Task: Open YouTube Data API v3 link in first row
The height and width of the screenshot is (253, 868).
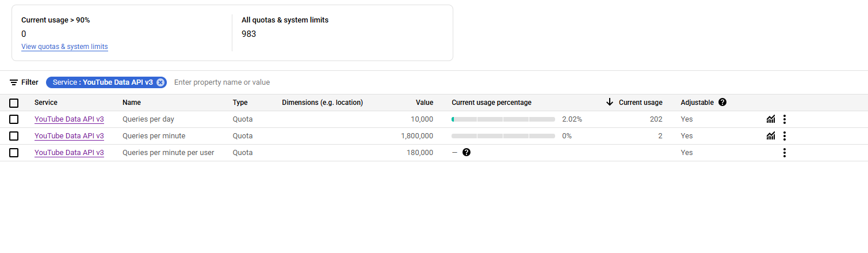Action: pyautogui.click(x=69, y=119)
